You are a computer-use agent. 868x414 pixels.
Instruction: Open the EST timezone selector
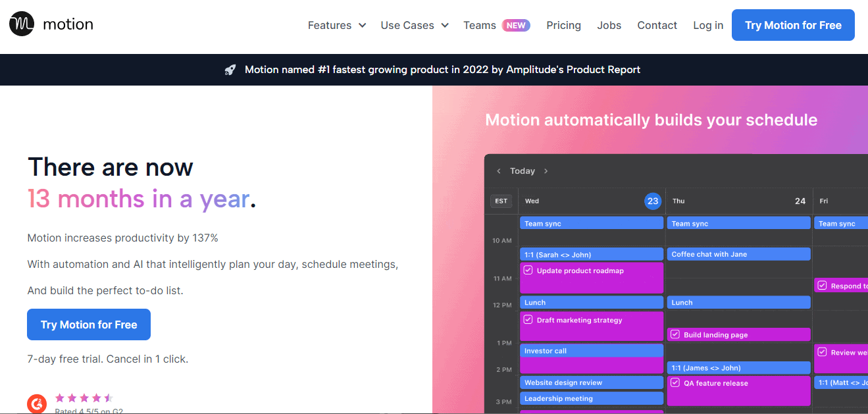501,201
